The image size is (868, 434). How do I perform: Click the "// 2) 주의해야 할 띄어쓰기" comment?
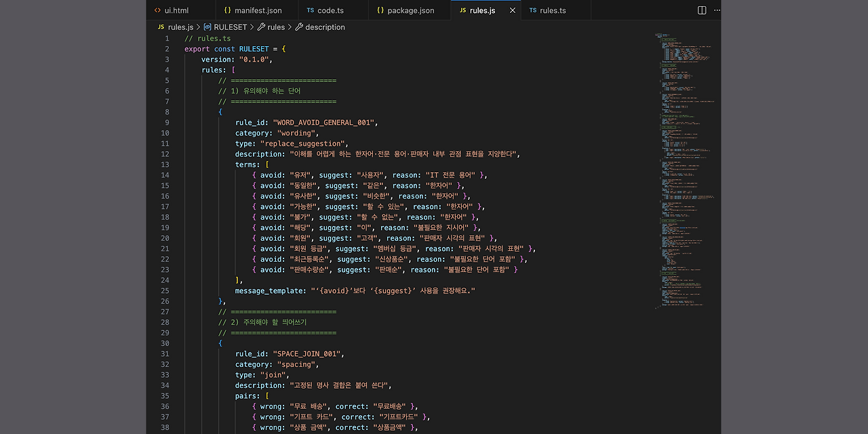pyautogui.click(x=262, y=322)
